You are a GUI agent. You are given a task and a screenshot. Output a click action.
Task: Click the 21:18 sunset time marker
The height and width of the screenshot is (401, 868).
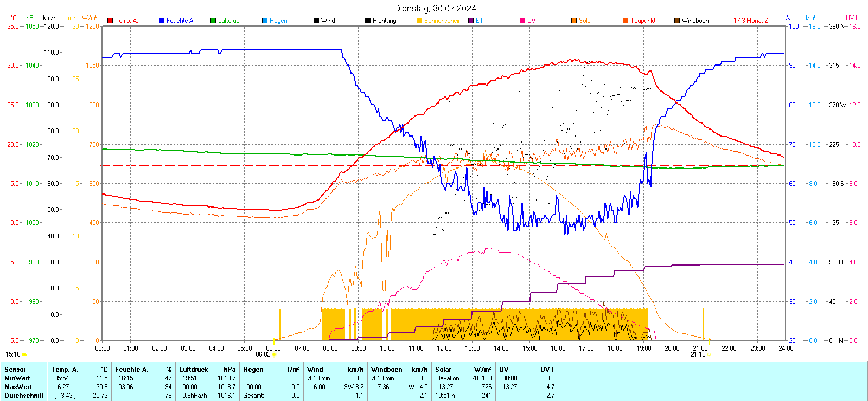point(698,354)
